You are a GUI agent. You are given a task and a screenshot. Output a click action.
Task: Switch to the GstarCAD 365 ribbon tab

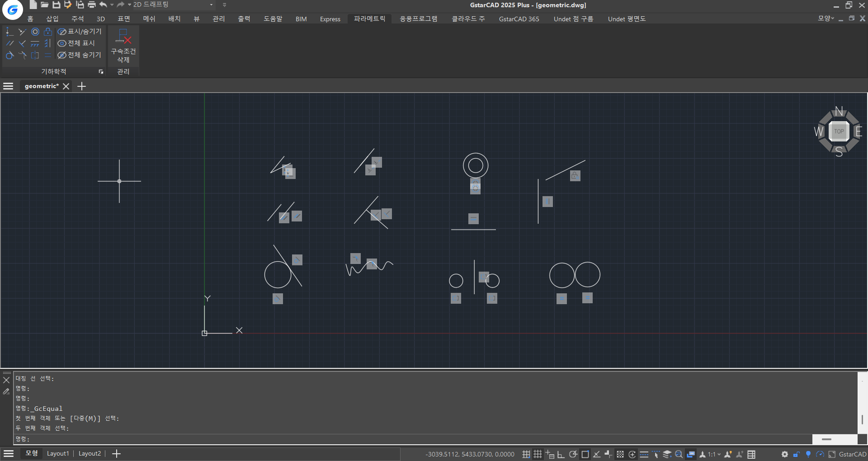click(x=519, y=19)
